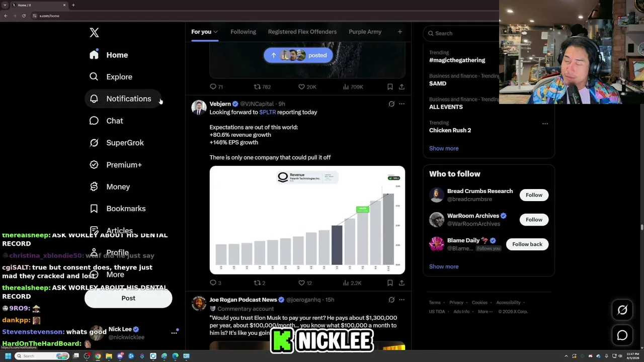Open more options on Vebjørn's post
Viewport: 644px width, 362px height.
[x=401, y=104]
